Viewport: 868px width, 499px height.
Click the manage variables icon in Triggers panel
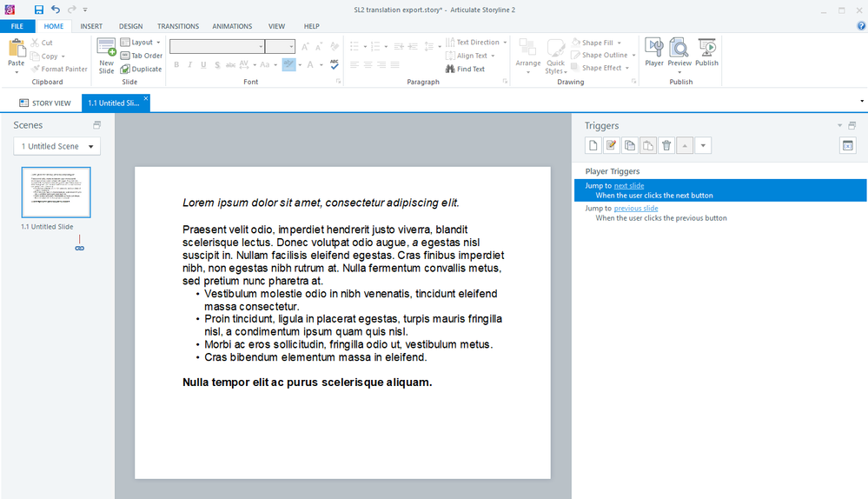[847, 145]
